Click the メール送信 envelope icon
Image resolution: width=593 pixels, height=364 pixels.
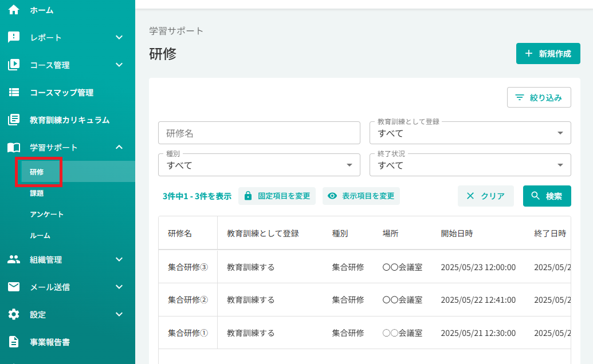(x=14, y=287)
